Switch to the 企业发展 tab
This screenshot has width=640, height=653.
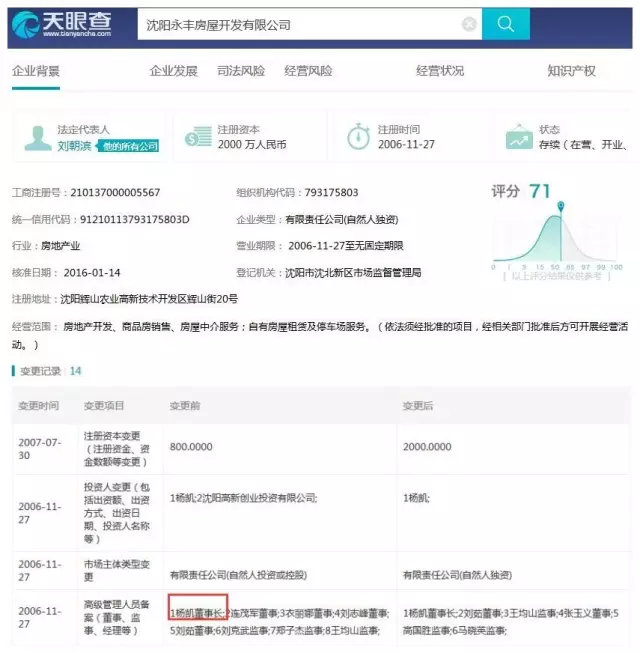pyautogui.click(x=173, y=71)
